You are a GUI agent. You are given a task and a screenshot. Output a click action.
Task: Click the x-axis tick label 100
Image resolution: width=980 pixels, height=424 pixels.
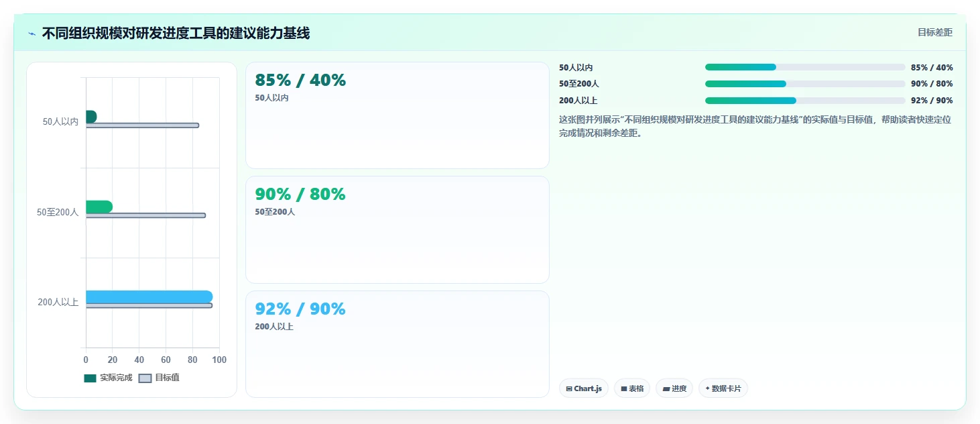[x=219, y=360]
